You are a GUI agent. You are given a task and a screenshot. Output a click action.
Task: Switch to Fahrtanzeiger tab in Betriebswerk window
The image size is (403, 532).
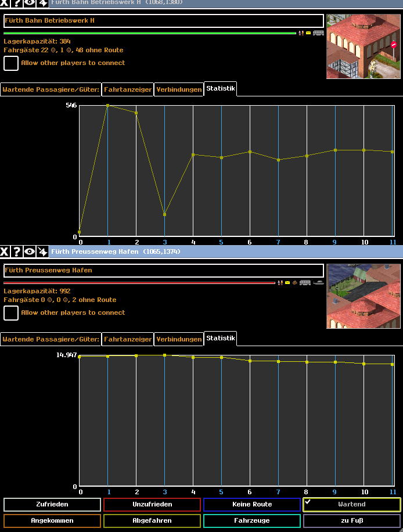(128, 90)
